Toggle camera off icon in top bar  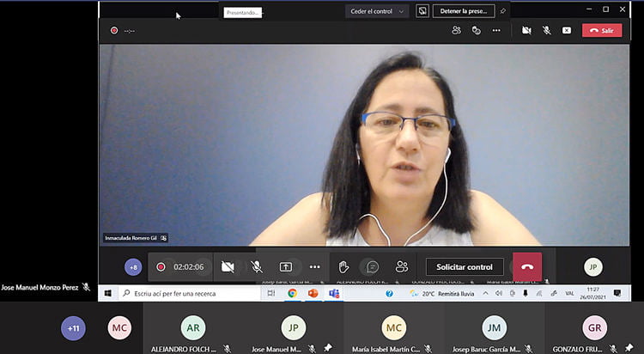click(x=526, y=30)
